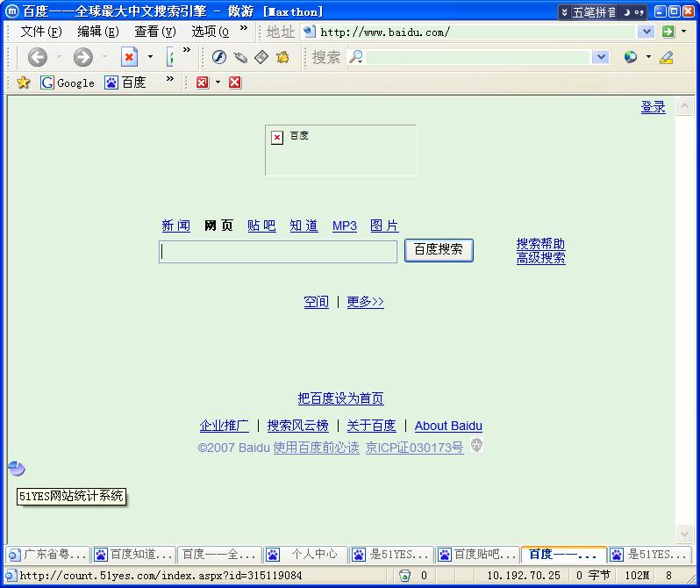Open the Forward button history dropdown
700x588 pixels.
(x=104, y=57)
